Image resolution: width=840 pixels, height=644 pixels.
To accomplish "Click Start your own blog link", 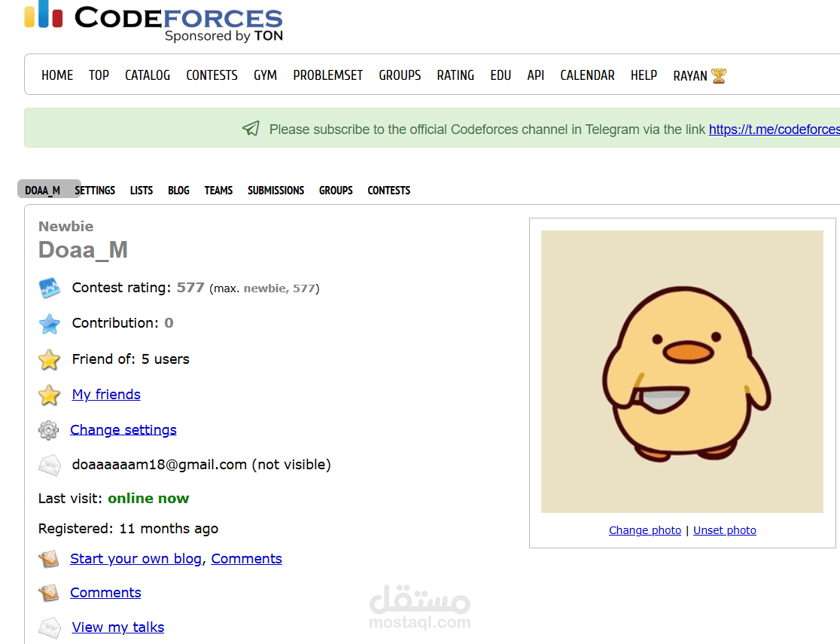I will (x=136, y=559).
